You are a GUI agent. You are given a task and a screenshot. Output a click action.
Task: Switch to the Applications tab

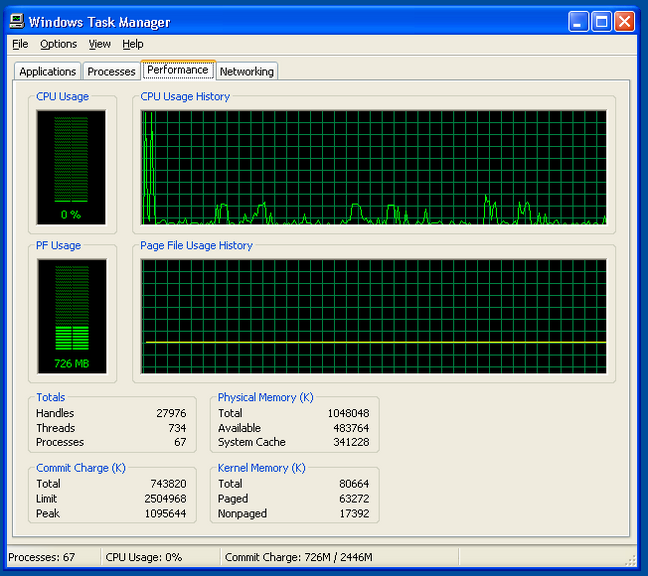pos(47,71)
